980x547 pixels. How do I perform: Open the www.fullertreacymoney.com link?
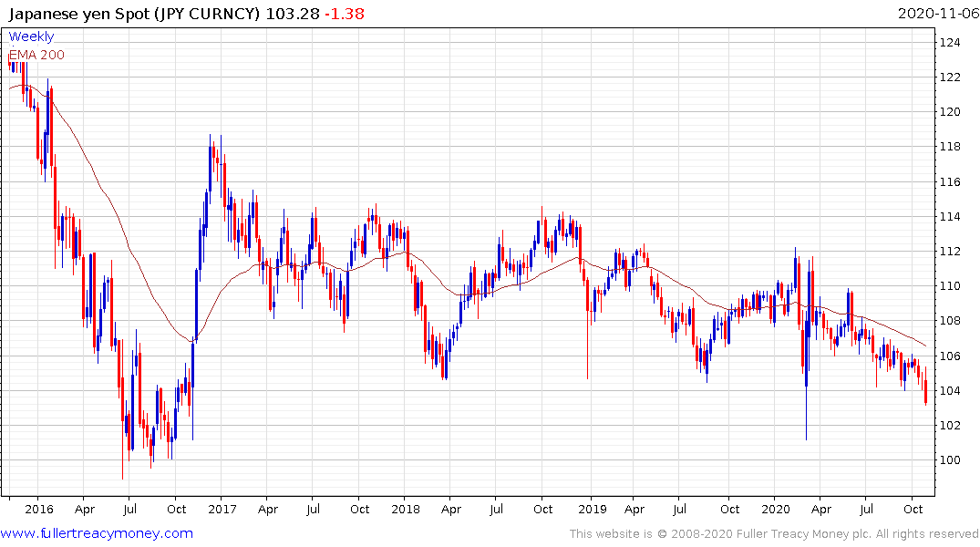click(97, 533)
